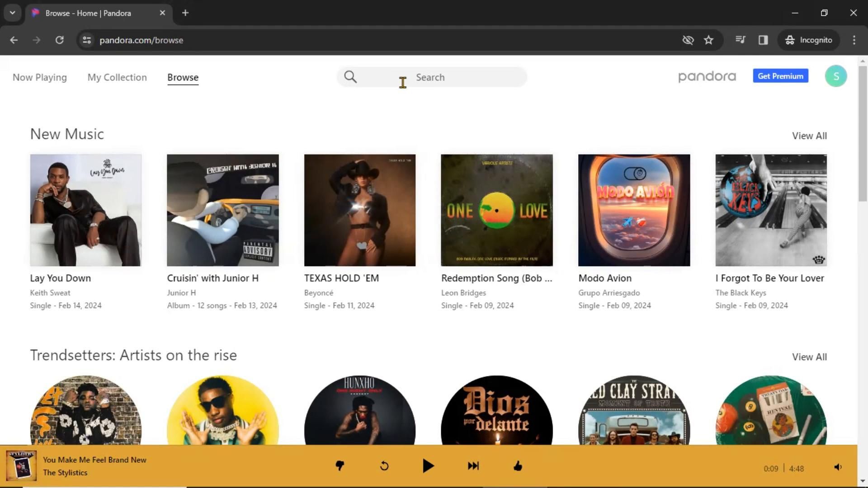Close the Browse - Home Pandora tab
This screenshot has width=868, height=488.
click(162, 13)
